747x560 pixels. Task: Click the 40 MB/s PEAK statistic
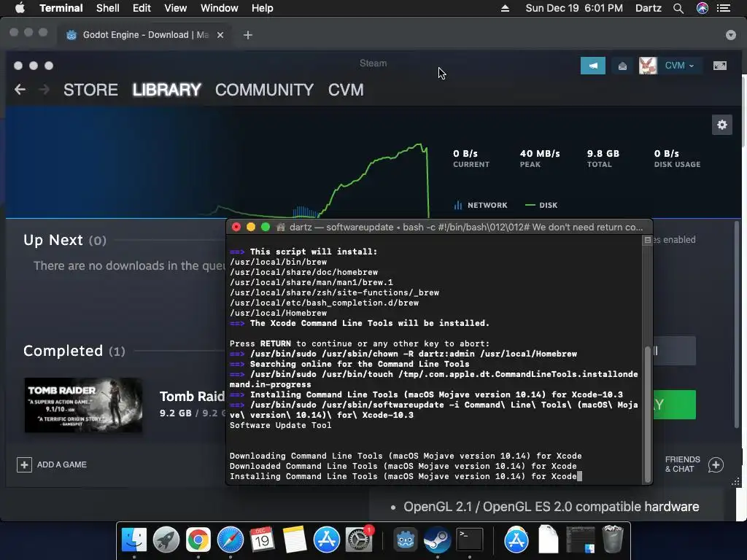(540, 158)
